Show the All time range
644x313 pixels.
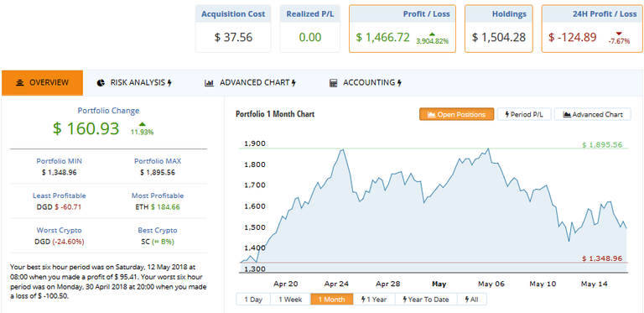(472, 300)
